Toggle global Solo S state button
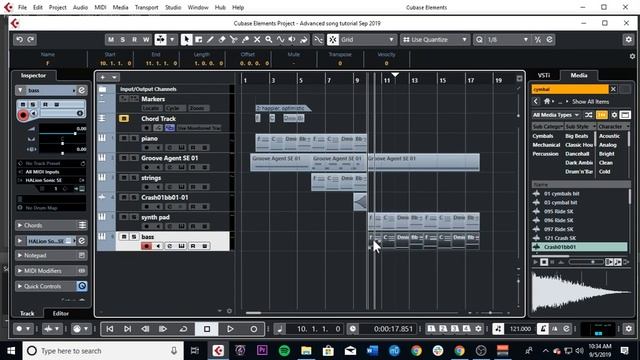 coord(122,40)
